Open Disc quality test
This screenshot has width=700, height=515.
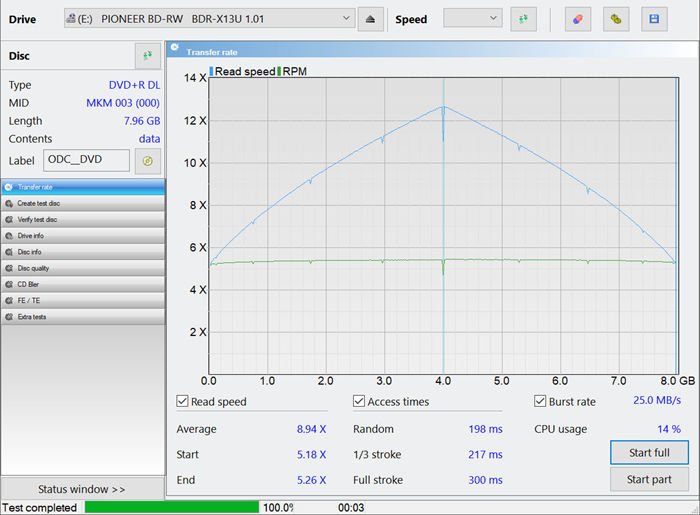pyautogui.click(x=83, y=268)
